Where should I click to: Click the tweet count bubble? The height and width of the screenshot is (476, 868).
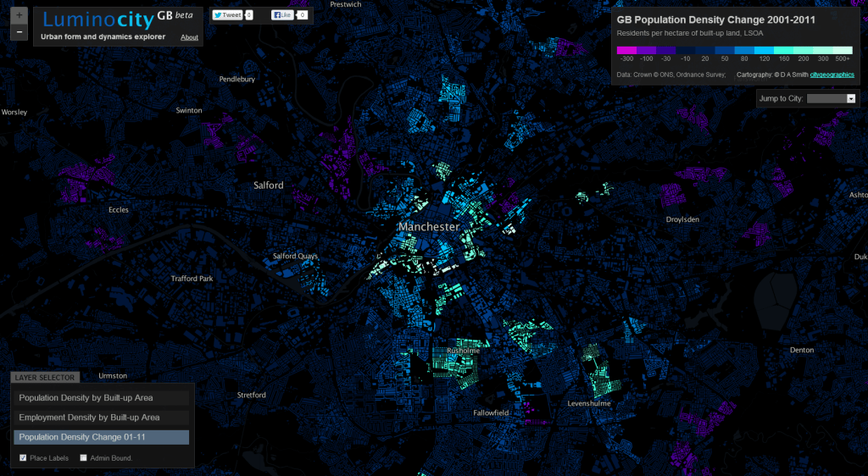pos(249,15)
